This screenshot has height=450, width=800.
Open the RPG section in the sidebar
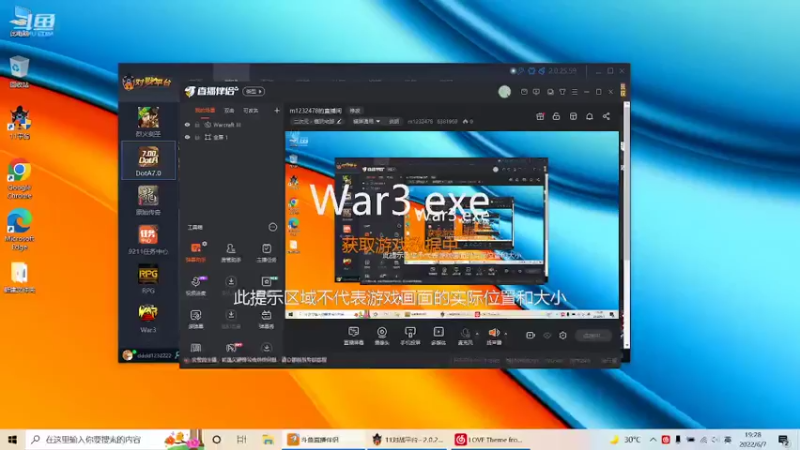(148, 279)
